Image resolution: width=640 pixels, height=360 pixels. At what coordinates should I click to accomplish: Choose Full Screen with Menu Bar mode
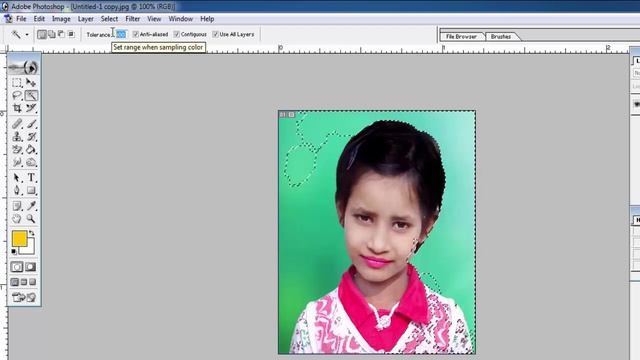24,282
